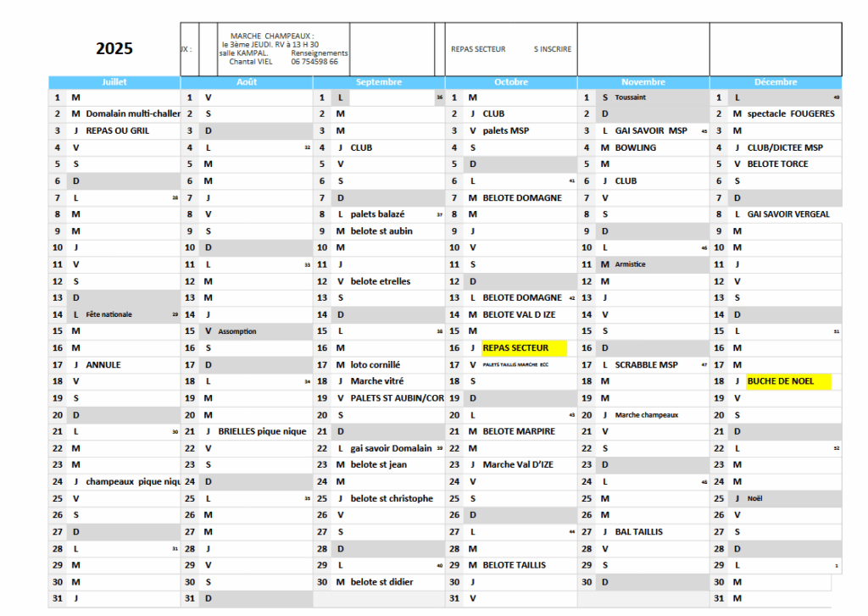Click the S INSCRIRE text in the header
This screenshot has height=616, width=868.
(553, 49)
